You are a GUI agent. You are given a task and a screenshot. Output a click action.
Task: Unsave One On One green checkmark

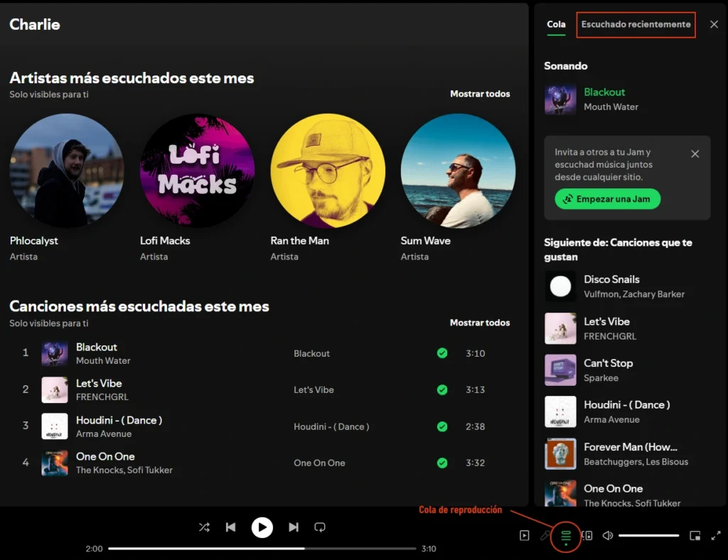click(442, 463)
